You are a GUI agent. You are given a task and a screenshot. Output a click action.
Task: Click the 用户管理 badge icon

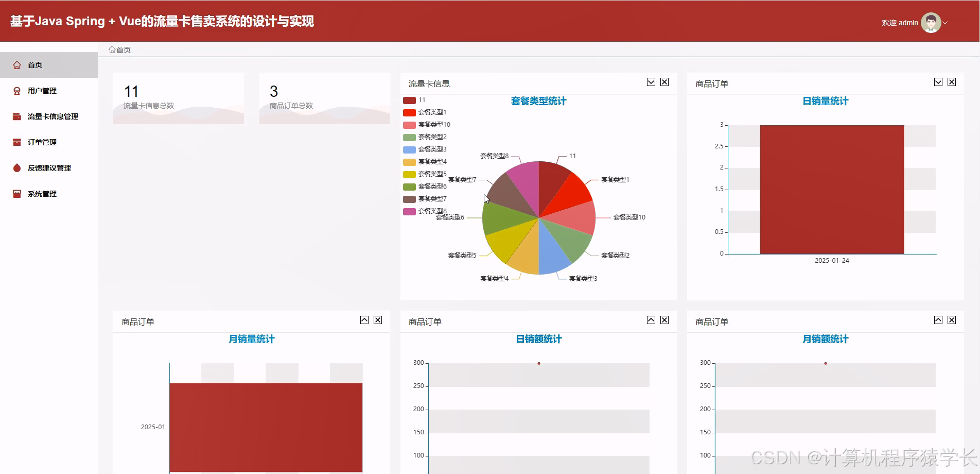[17, 91]
